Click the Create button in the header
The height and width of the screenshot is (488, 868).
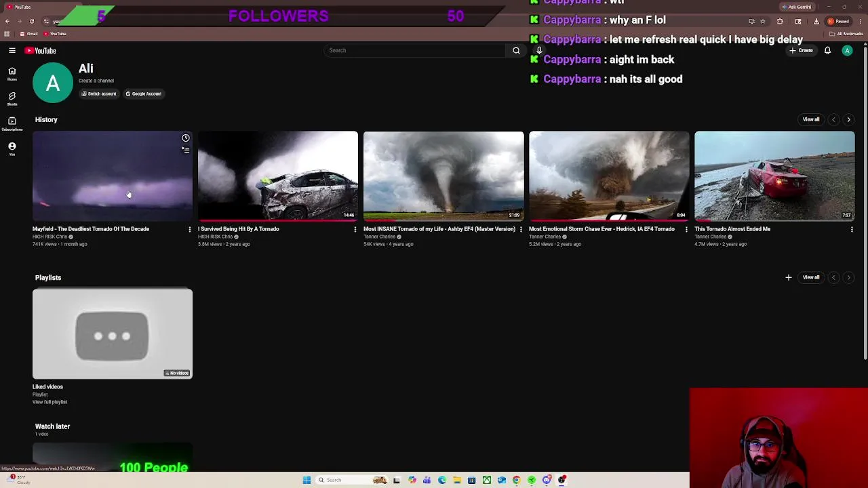click(801, 50)
